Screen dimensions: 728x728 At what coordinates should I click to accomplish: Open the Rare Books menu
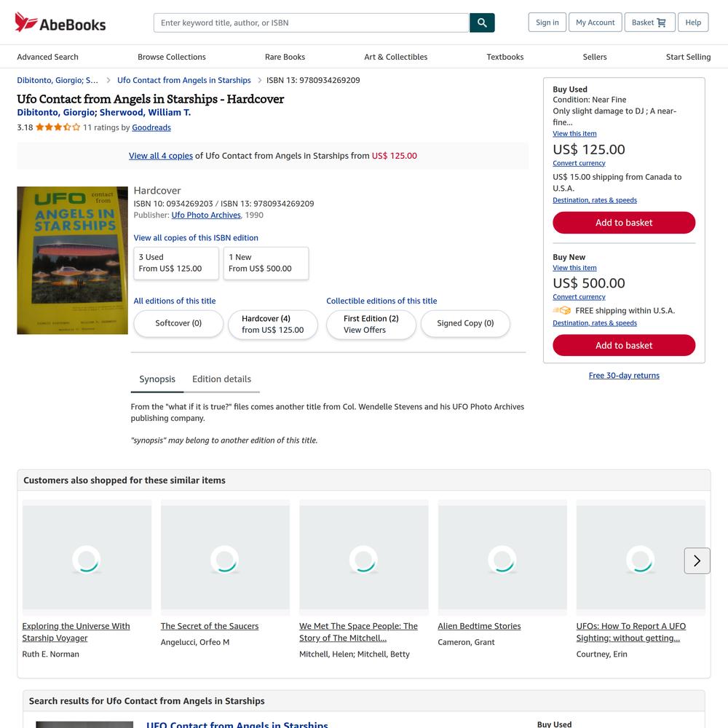click(x=285, y=57)
